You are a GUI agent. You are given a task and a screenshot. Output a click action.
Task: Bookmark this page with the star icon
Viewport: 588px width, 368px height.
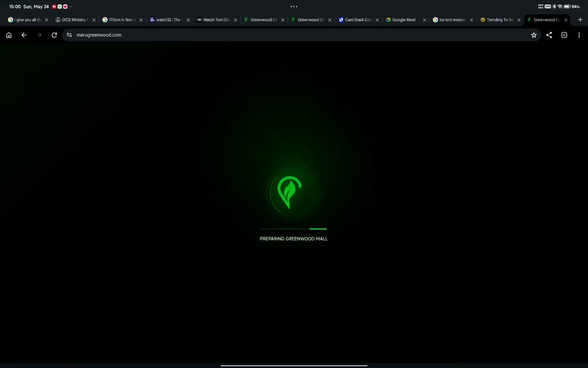point(534,35)
